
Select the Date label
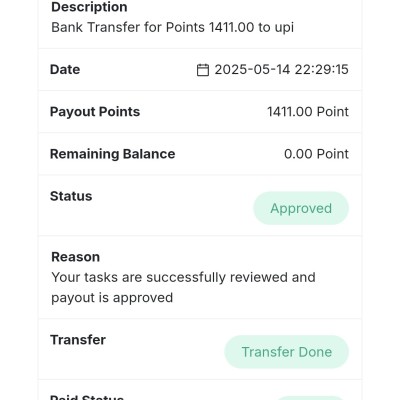65,70
